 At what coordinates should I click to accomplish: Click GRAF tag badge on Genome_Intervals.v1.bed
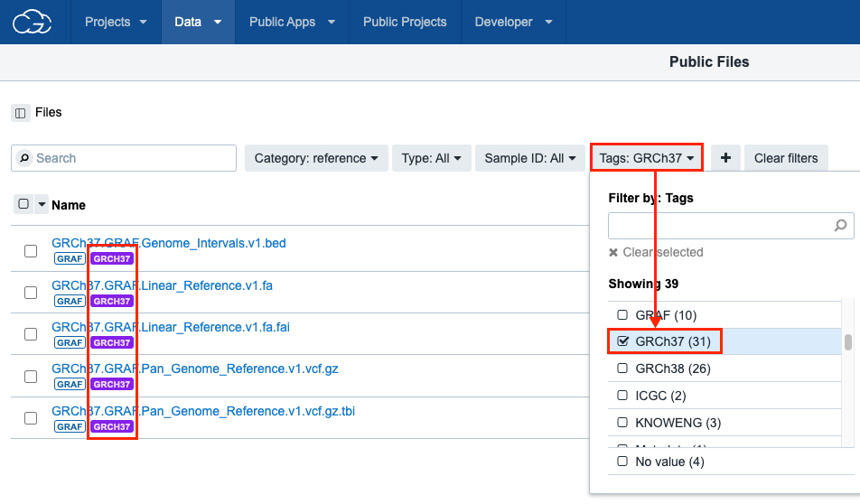(x=70, y=258)
